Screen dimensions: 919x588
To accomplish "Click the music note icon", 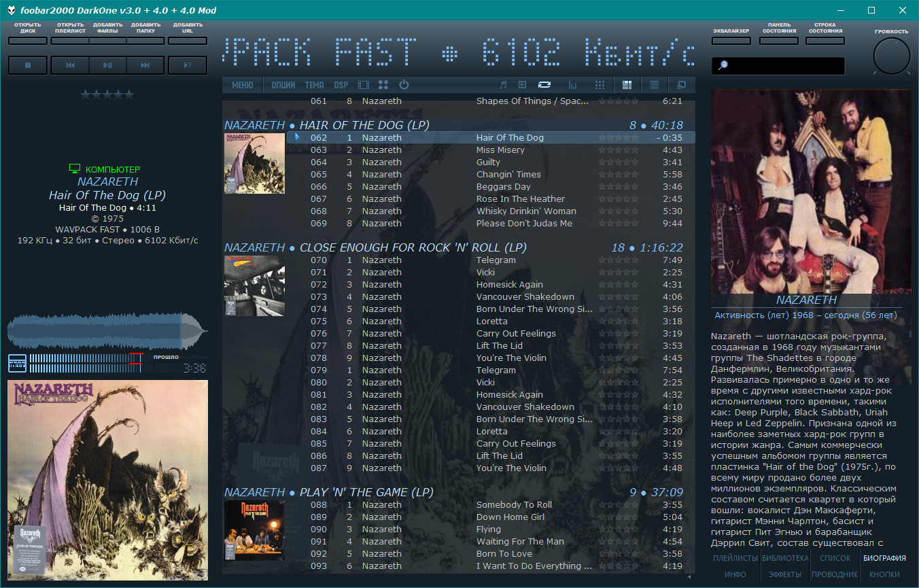I will tap(503, 85).
